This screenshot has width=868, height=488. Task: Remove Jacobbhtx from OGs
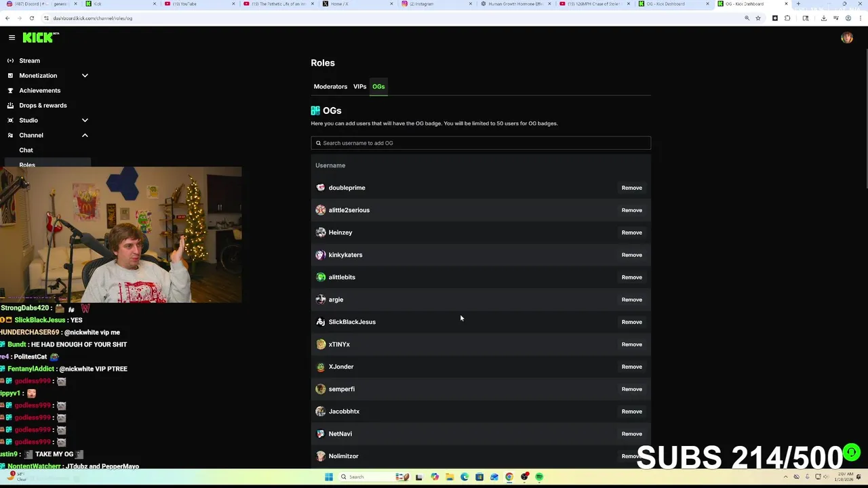[x=631, y=411]
